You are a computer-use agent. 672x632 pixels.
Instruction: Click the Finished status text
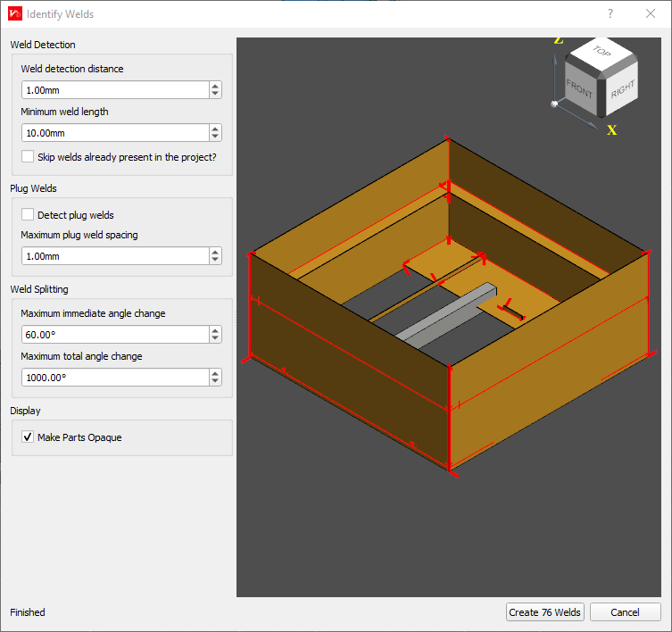point(28,611)
